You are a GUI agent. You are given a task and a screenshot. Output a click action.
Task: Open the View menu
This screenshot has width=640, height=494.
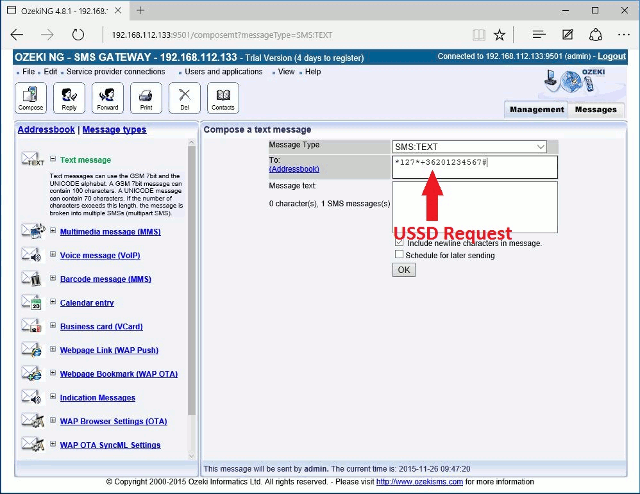(286, 71)
